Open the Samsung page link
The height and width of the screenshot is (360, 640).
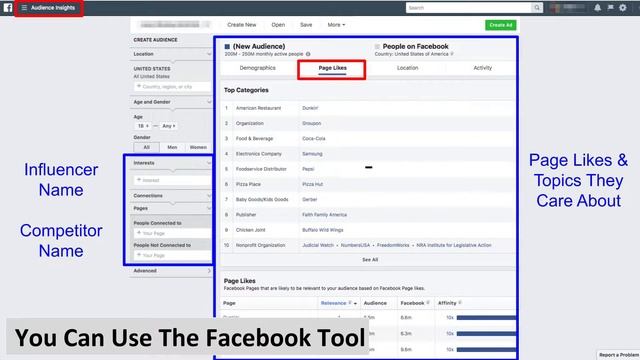click(x=312, y=154)
